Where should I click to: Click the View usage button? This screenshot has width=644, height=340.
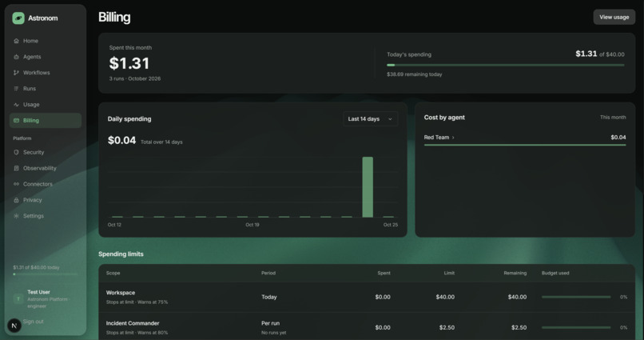tap(614, 18)
